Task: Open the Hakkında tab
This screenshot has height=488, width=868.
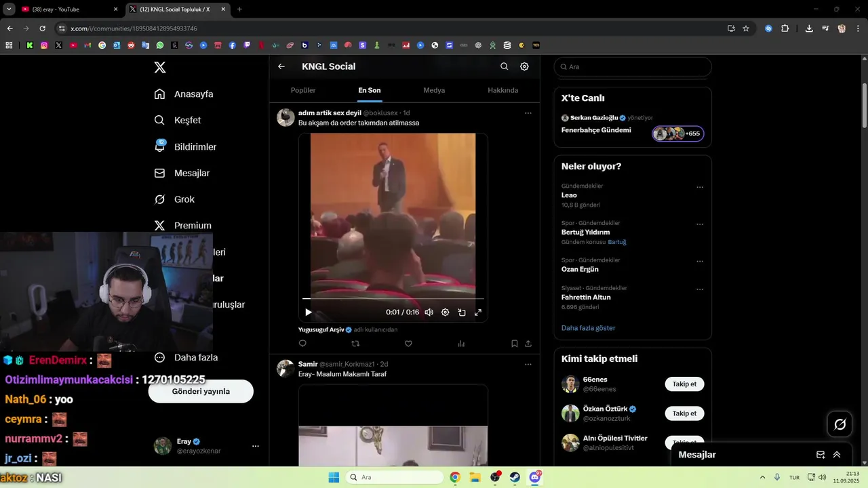Action: coord(503,90)
